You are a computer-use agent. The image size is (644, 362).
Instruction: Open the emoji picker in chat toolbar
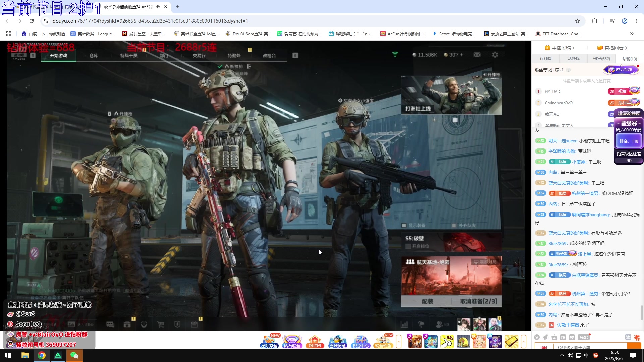pyautogui.click(x=537, y=337)
